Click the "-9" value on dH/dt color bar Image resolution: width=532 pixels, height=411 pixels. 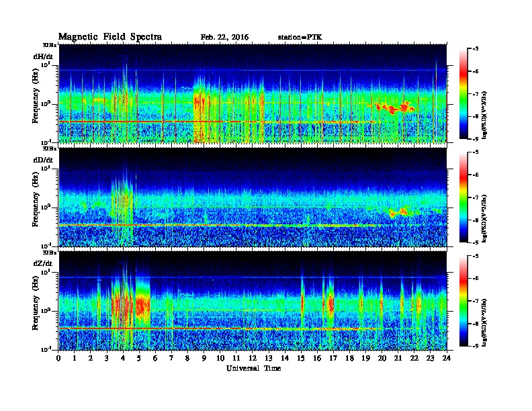[476, 139]
